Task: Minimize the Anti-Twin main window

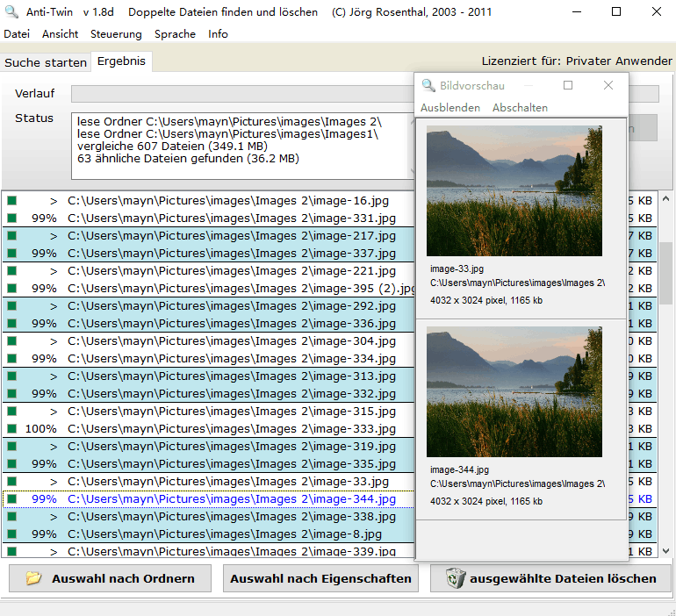Action: click(x=577, y=11)
